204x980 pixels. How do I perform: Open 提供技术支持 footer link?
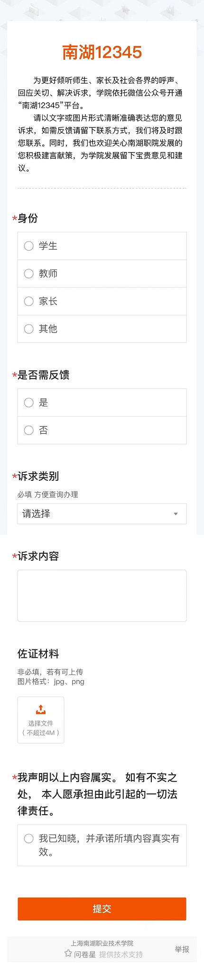[121, 954]
